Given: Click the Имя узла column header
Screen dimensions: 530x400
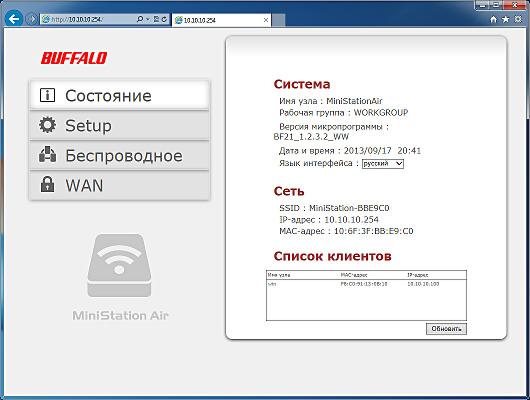Looking at the screenshot, I should (x=279, y=275).
